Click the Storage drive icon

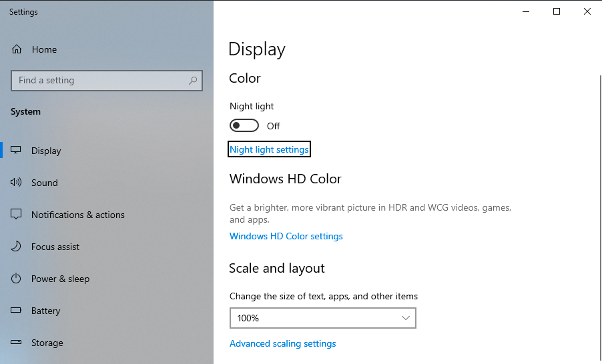point(17,343)
